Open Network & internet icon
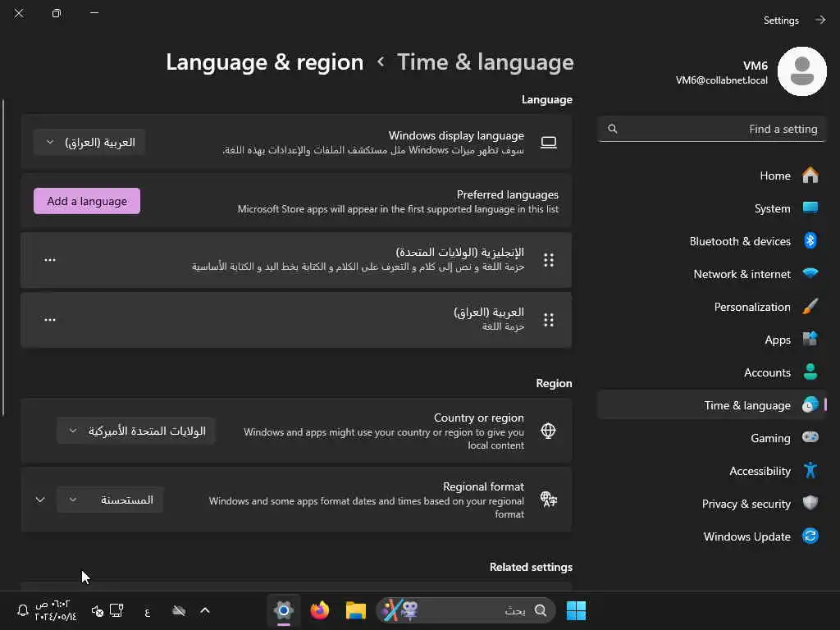Image resolution: width=840 pixels, height=630 pixels. 810,273
